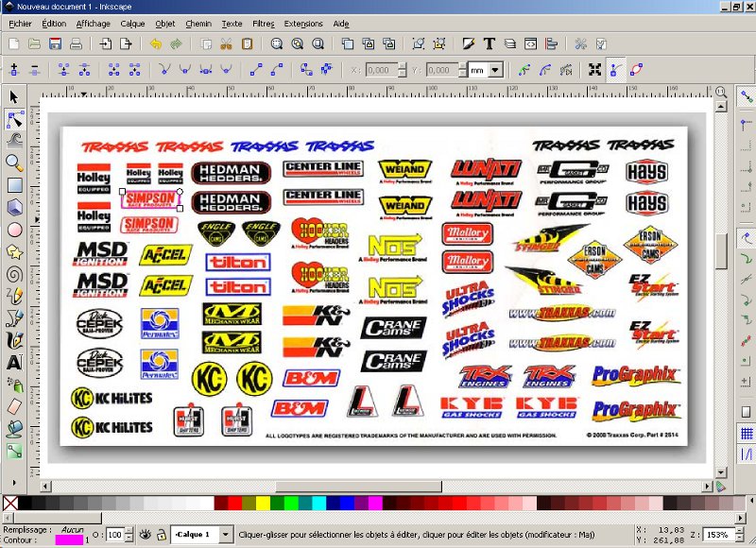Select the Connector tool
This screenshot has width=756, height=548.
14,451
